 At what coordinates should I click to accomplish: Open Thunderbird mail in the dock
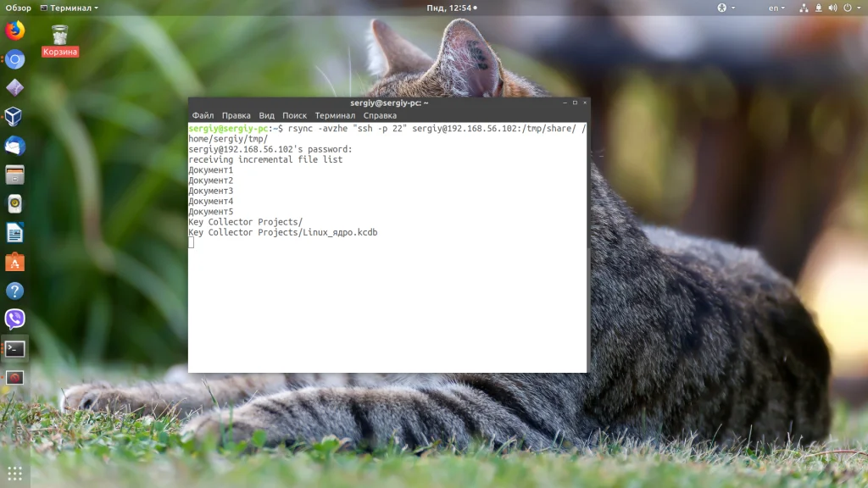(15, 146)
